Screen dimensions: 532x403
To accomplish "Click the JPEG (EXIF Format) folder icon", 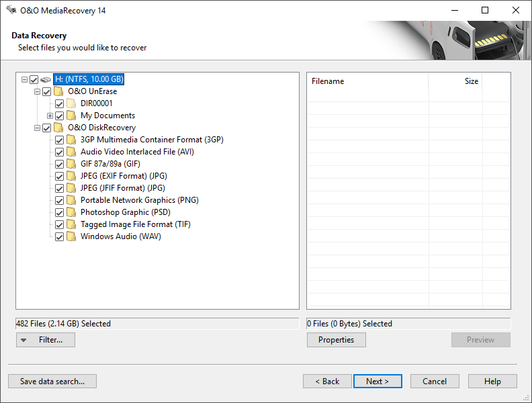I will [71, 176].
